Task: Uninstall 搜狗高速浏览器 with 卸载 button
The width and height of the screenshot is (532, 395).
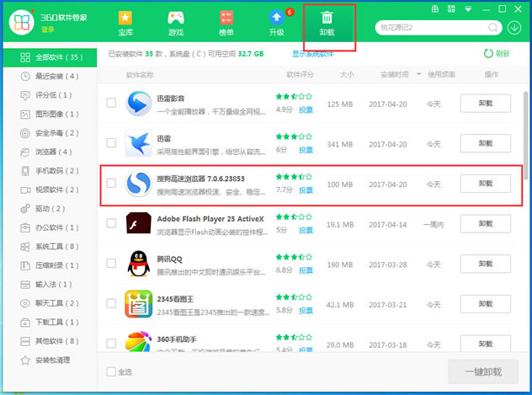Action: [486, 184]
